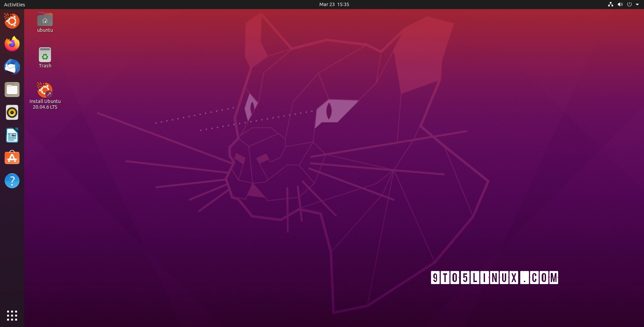
Task: Expand the system status menu chevron
Action: [638, 4]
